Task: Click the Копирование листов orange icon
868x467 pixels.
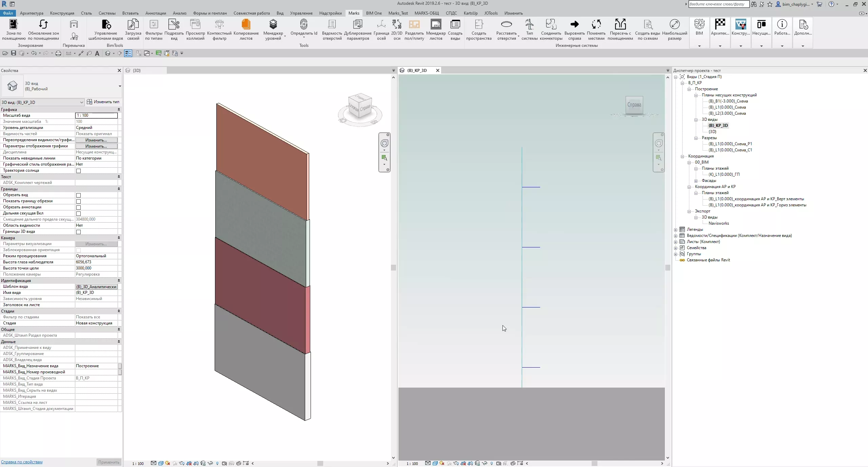Action: (x=246, y=25)
